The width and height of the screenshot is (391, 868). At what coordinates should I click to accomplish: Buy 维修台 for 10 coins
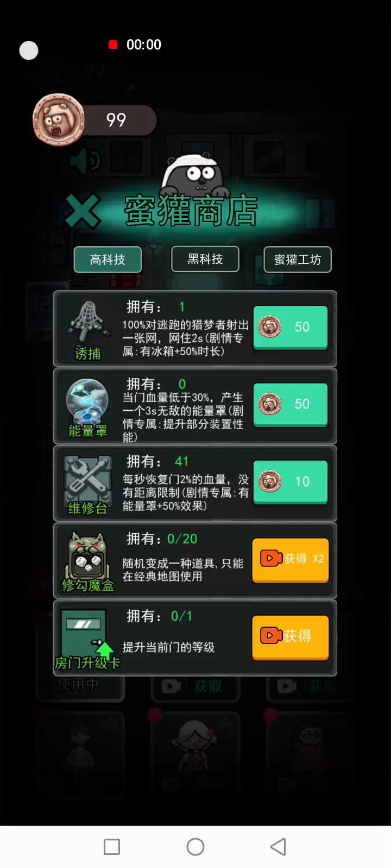pyautogui.click(x=291, y=482)
